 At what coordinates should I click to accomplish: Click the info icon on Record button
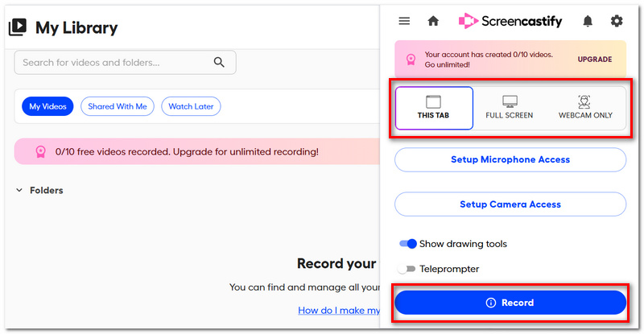click(491, 303)
